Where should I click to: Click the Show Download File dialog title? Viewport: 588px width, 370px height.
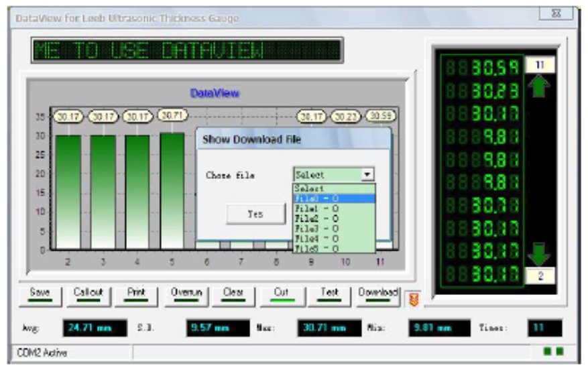click(251, 139)
